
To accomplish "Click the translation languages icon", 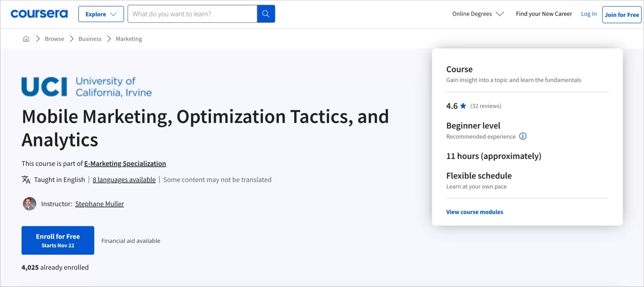I will click(26, 180).
